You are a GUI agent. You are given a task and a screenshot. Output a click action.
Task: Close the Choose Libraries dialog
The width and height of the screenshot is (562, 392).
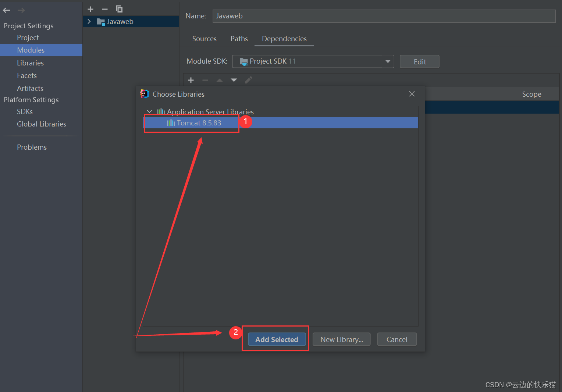pyautogui.click(x=412, y=94)
